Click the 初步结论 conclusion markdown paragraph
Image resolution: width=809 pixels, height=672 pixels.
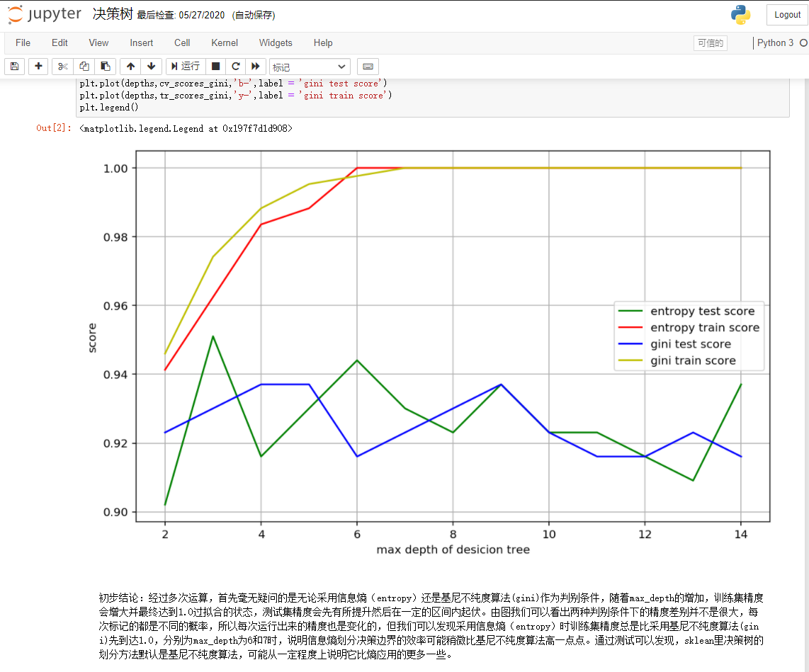[x=431, y=626]
